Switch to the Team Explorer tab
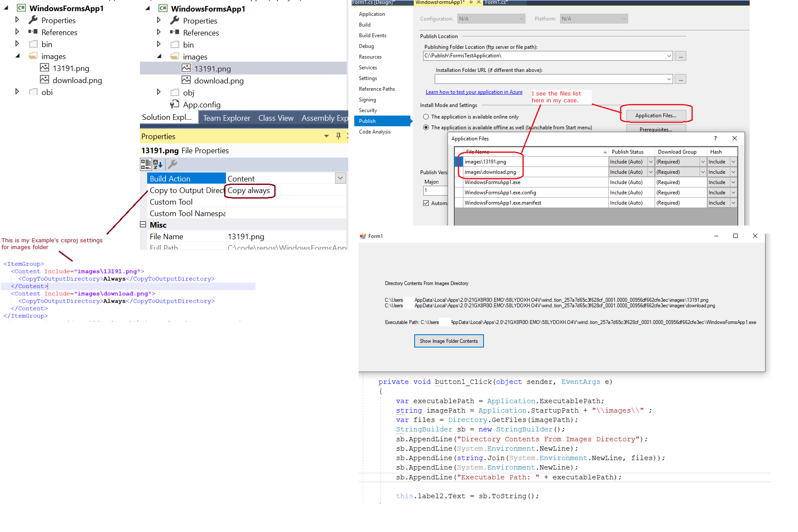The width and height of the screenshot is (798, 532). [x=226, y=118]
